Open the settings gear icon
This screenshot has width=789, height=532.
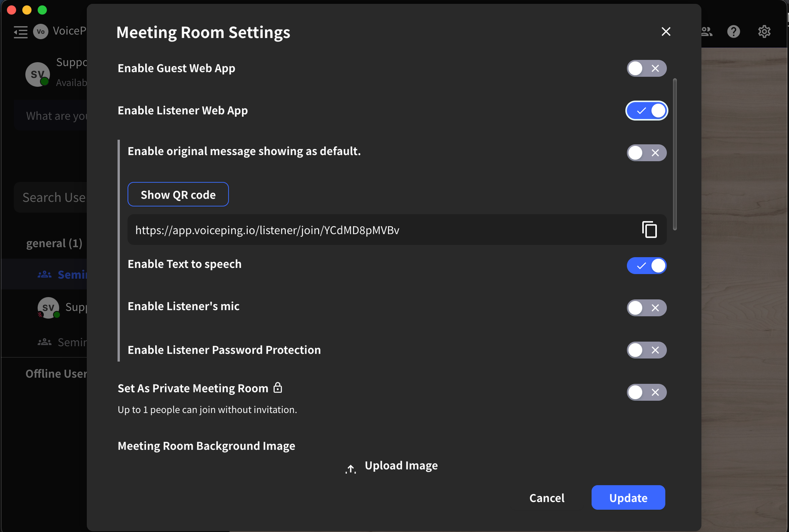[764, 32]
